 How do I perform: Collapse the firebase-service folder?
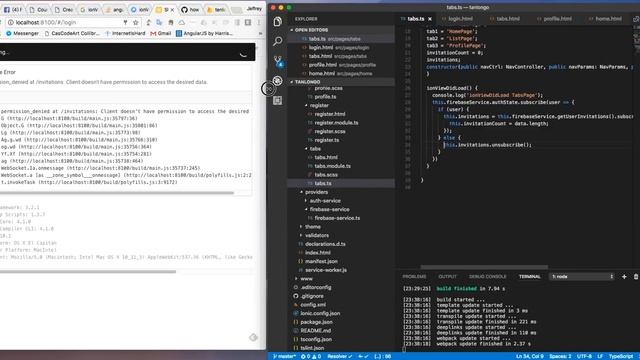click(329, 209)
